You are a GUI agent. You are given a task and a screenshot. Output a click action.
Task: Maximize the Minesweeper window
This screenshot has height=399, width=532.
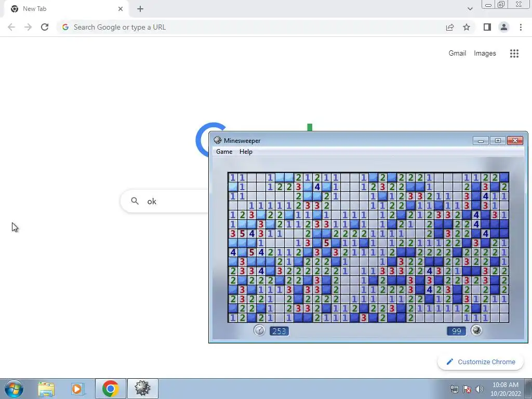tap(498, 140)
